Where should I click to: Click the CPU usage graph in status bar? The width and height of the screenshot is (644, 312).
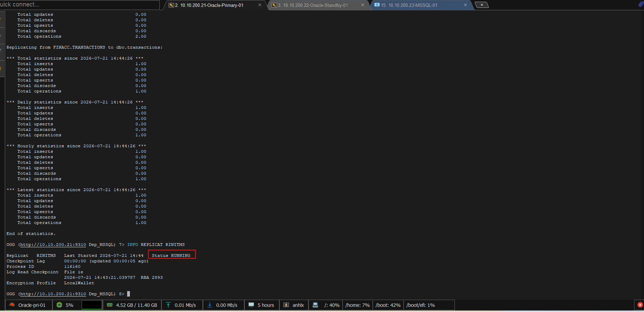pyautogui.click(x=92, y=305)
